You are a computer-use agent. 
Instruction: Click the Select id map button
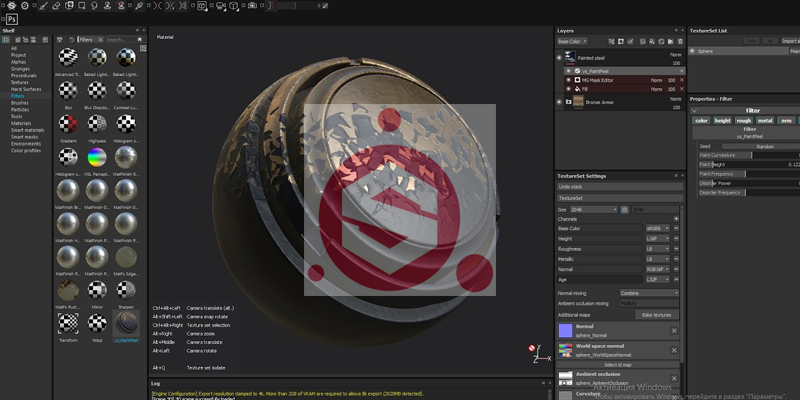[618, 365]
